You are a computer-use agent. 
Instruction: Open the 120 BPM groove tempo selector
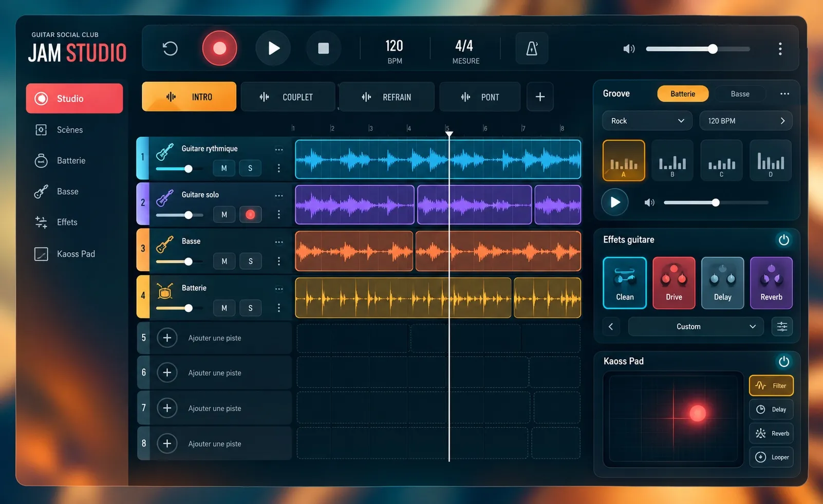coord(746,121)
